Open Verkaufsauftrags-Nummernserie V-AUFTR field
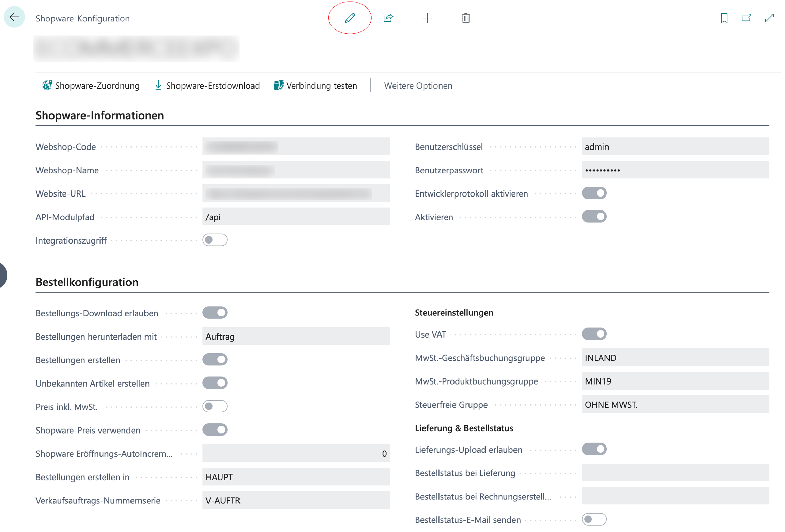The height and width of the screenshot is (532, 785). point(296,500)
